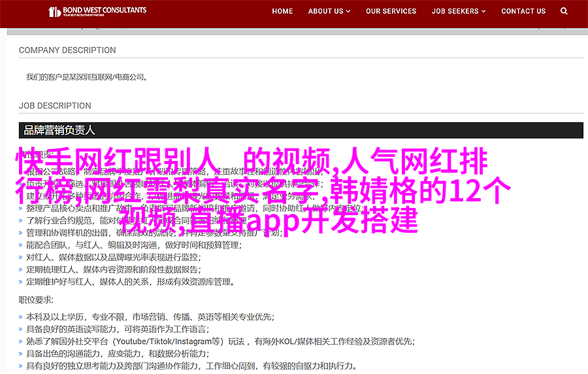The width and height of the screenshot is (588, 374).
Task: Click the magenta overlay text about 快手网红
Action: (263, 190)
